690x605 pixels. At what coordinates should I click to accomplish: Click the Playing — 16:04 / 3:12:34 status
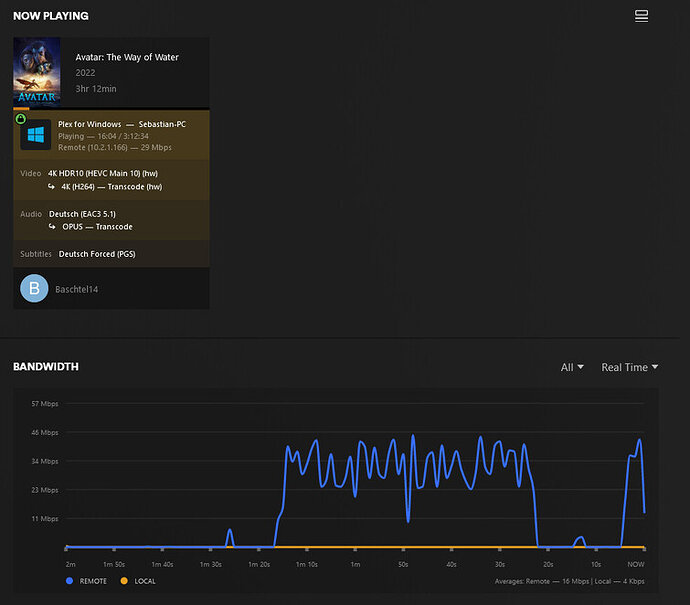click(x=103, y=136)
